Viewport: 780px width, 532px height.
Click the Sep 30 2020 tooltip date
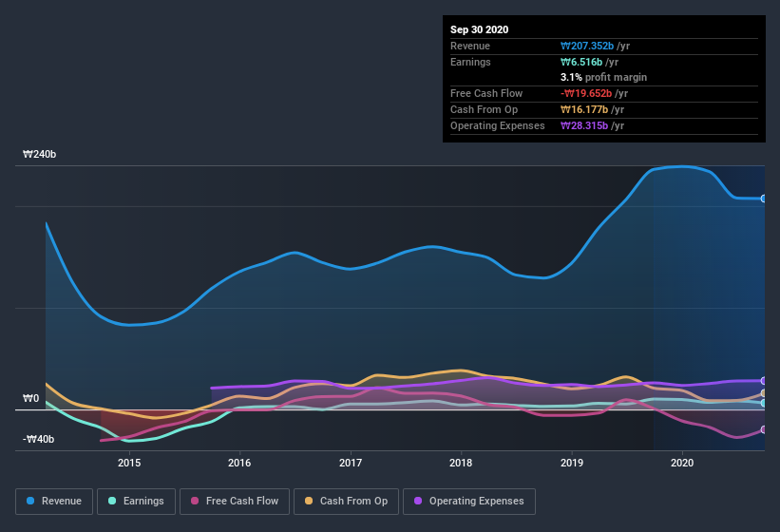pyautogui.click(x=480, y=29)
